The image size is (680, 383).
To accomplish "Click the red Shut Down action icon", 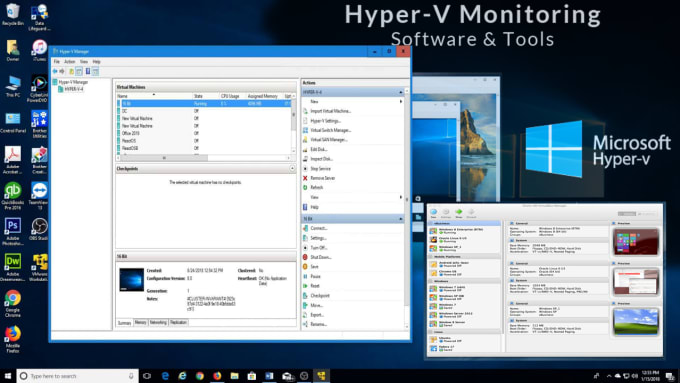I will pos(305,257).
